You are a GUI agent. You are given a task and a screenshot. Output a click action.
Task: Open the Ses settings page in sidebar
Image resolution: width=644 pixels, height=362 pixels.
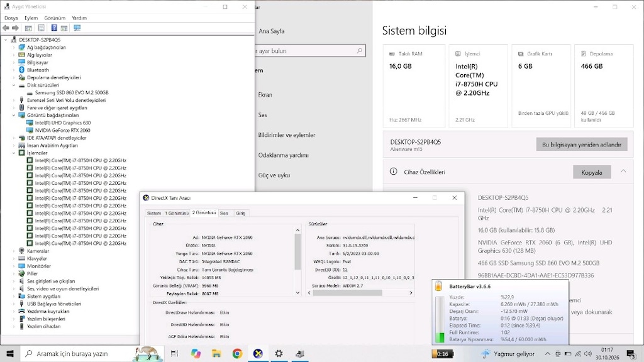(x=262, y=115)
